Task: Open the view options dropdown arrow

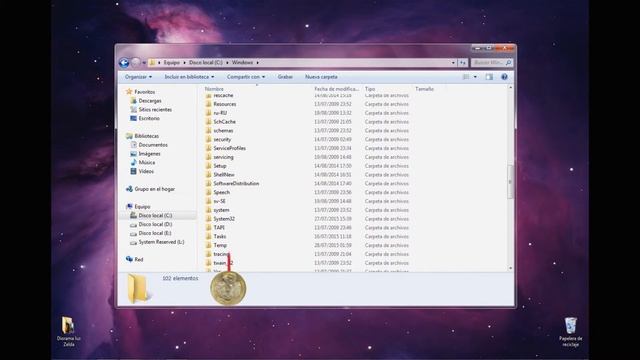Action: click(475, 77)
